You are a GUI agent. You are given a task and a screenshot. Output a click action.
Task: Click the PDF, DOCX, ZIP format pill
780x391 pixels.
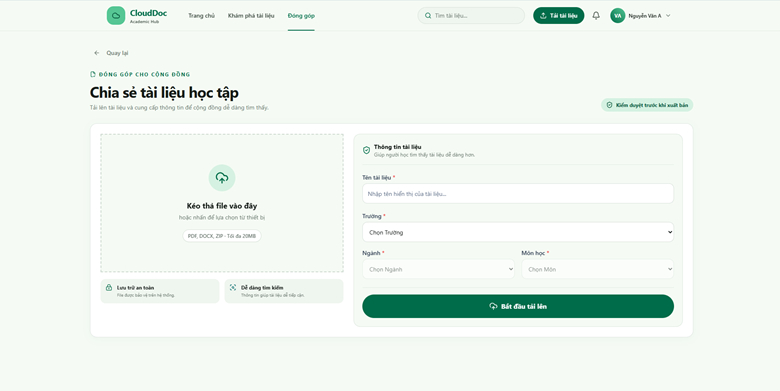pos(222,236)
